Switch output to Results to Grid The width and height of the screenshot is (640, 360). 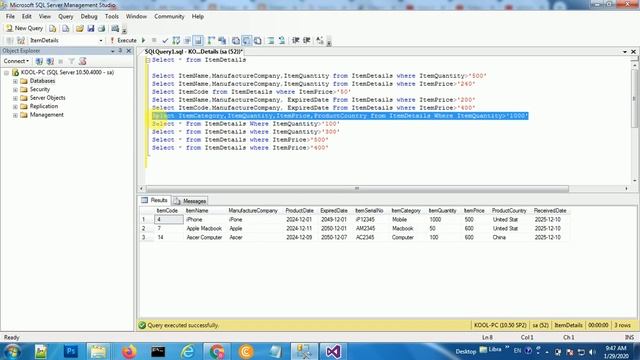(x=247, y=40)
